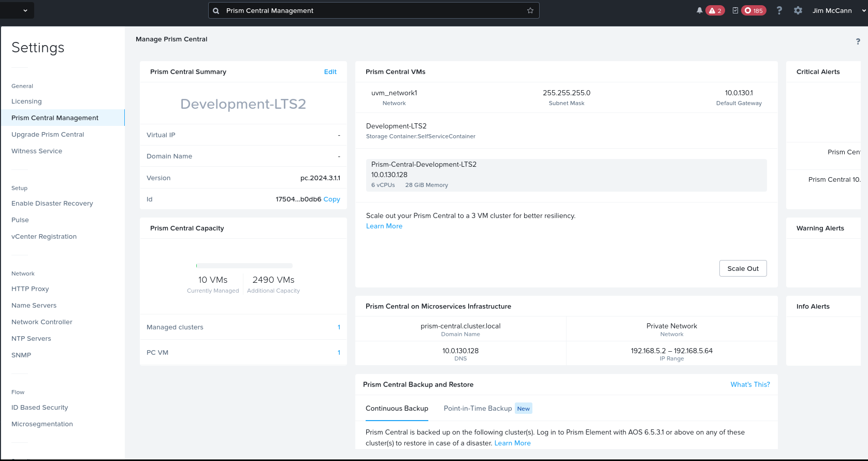This screenshot has width=868, height=461.
Task: Click the Prism Central capacity bar
Action: [x=244, y=266]
